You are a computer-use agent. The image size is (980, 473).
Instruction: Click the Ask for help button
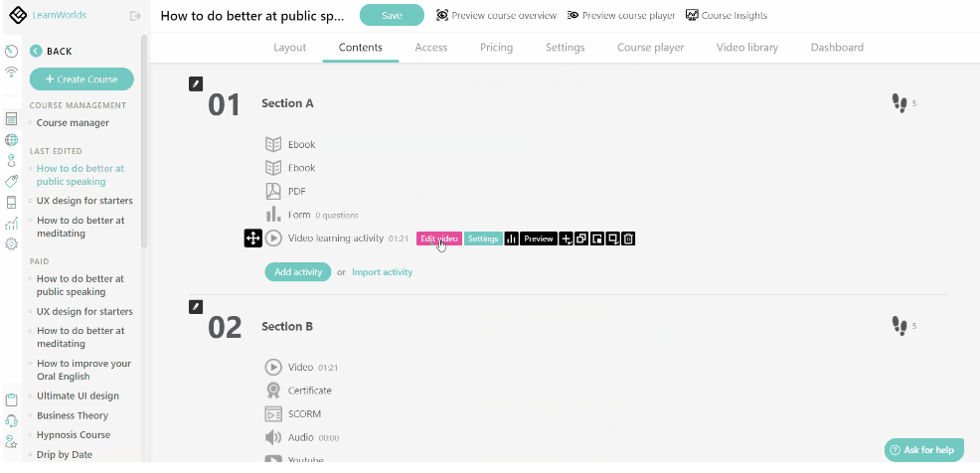(x=923, y=450)
